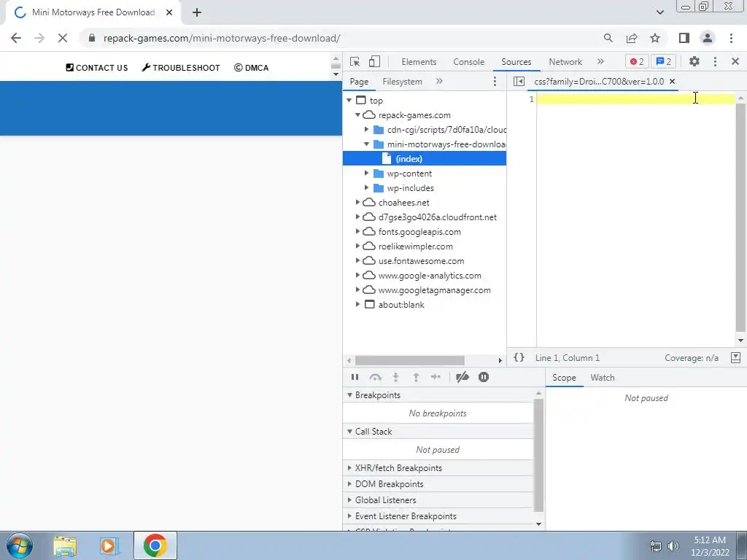
Task: Select the (index) file
Action: tap(425, 158)
